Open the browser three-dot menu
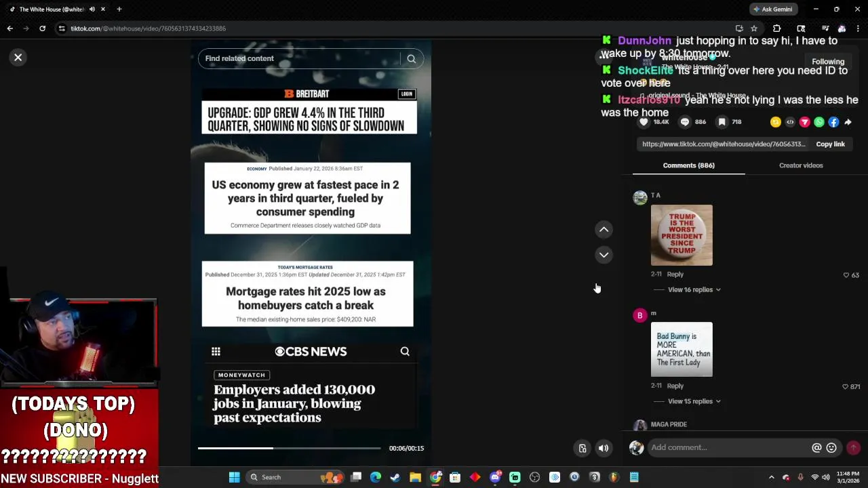Viewport: 868px width, 488px height. (x=858, y=28)
